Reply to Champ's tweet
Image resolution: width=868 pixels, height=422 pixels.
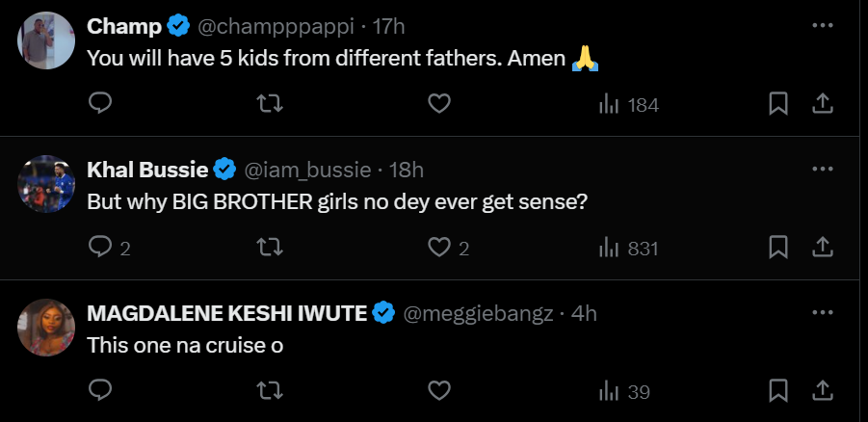pyautogui.click(x=100, y=104)
